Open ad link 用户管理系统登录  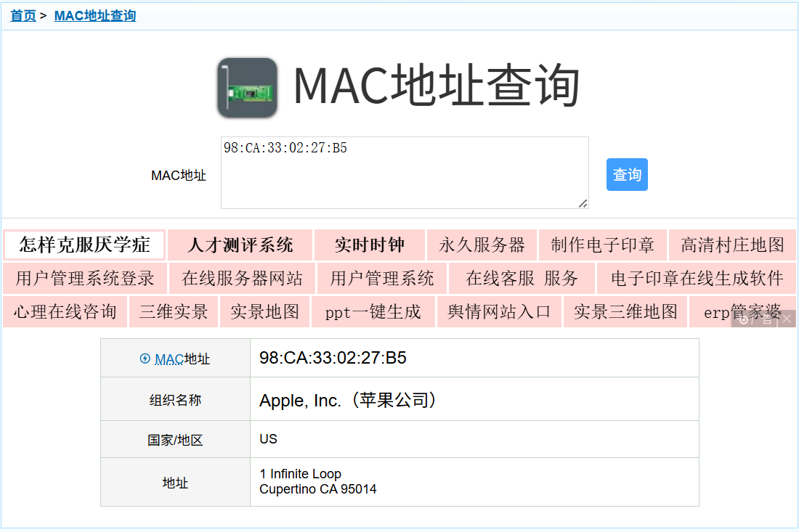(84, 279)
